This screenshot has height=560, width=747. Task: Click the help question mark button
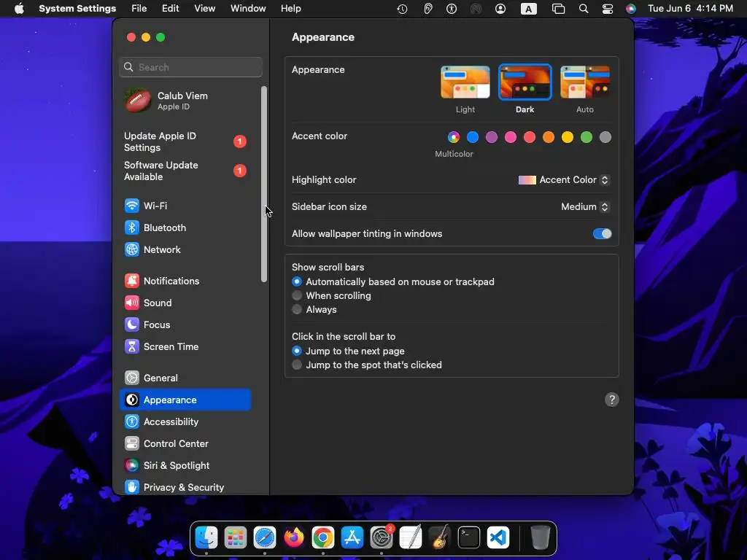click(x=612, y=400)
